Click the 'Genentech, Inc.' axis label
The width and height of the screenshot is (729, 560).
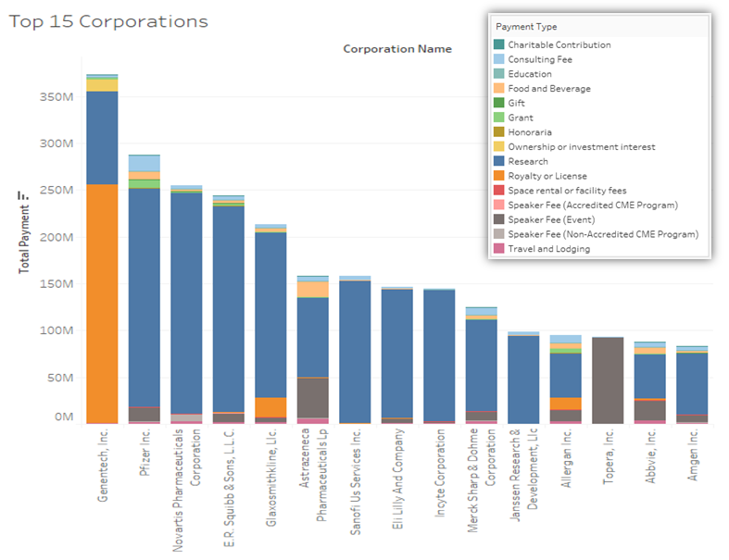tap(102, 466)
